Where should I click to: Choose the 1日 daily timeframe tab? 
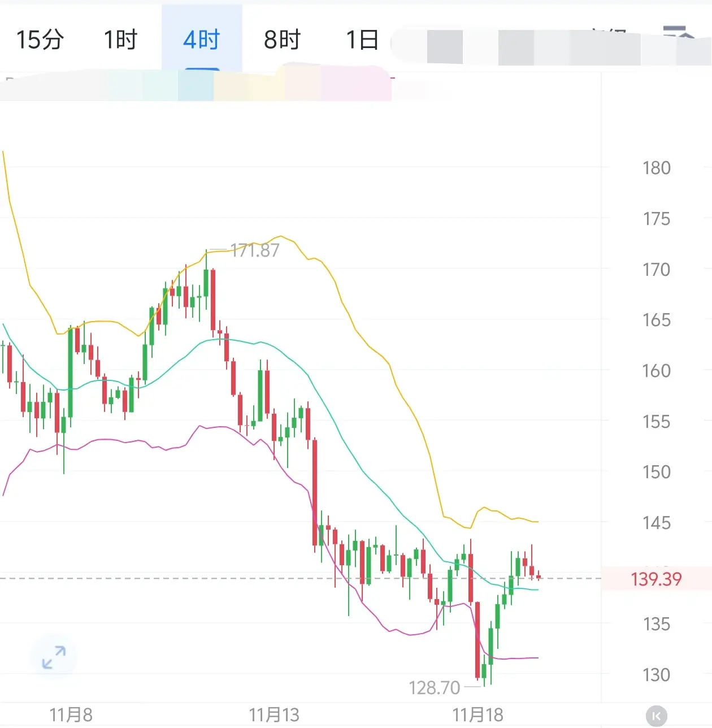coord(362,40)
